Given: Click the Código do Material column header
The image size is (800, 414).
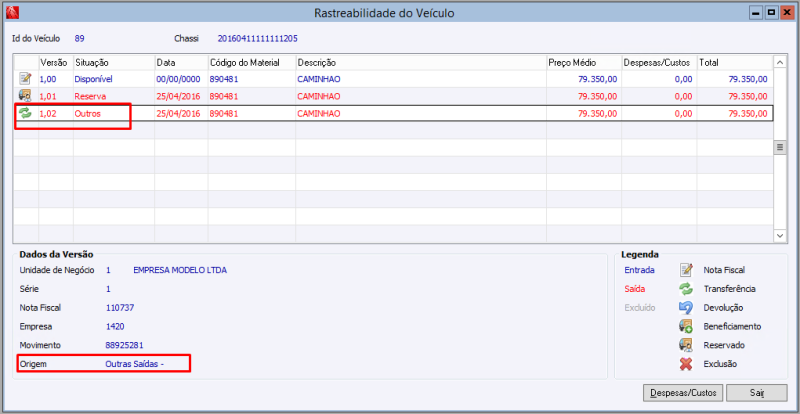Looking at the screenshot, I should pyautogui.click(x=252, y=62).
